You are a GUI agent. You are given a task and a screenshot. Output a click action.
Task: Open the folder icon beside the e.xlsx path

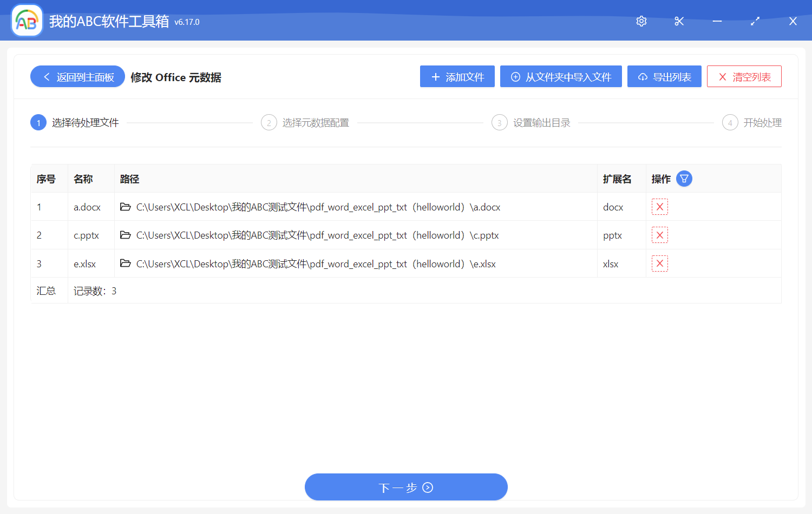point(125,263)
